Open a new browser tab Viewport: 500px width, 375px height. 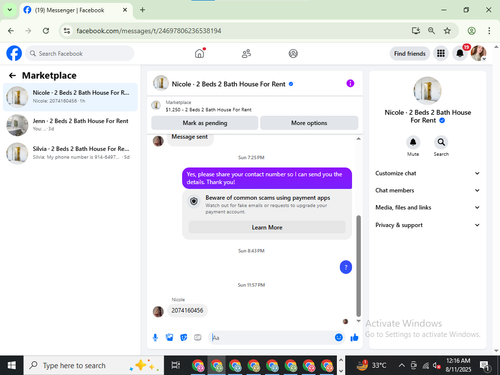click(142, 10)
